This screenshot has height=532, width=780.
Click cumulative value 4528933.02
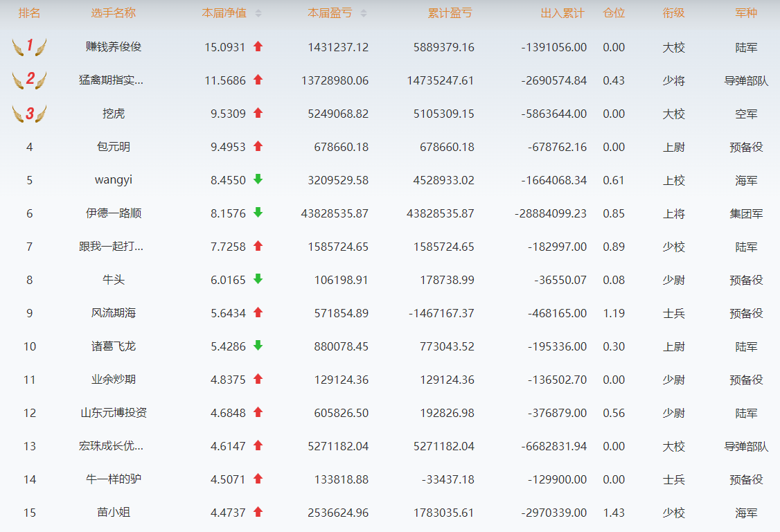point(444,180)
